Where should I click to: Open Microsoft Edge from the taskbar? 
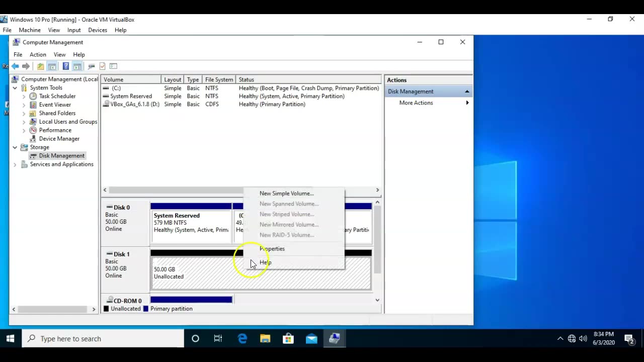click(242, 338)
